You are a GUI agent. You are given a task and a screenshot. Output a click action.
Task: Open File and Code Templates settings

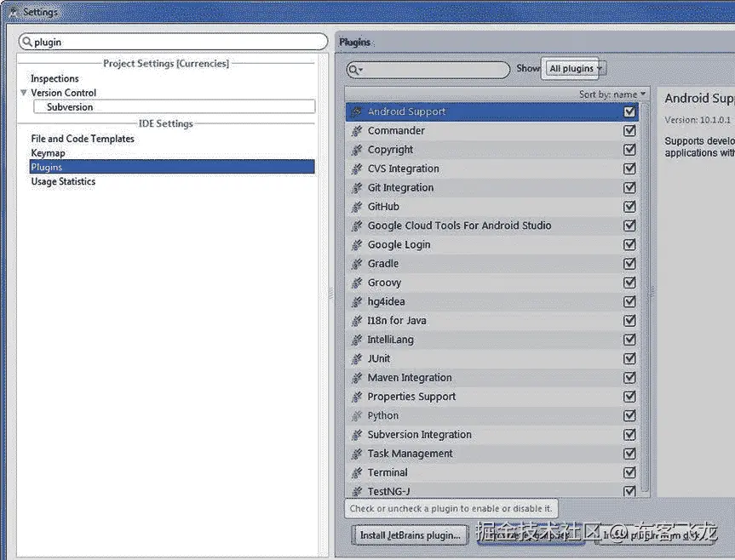coord(83,139)
